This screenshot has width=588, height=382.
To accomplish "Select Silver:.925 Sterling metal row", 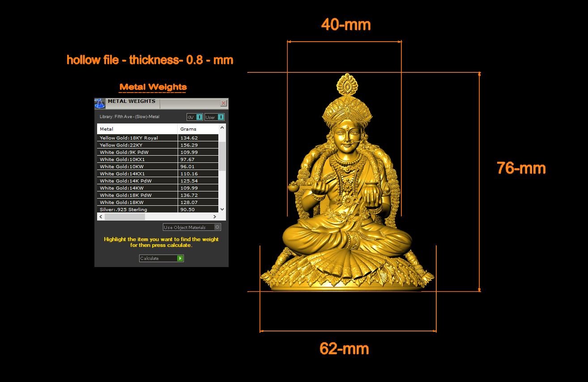I will click(137, 209).
